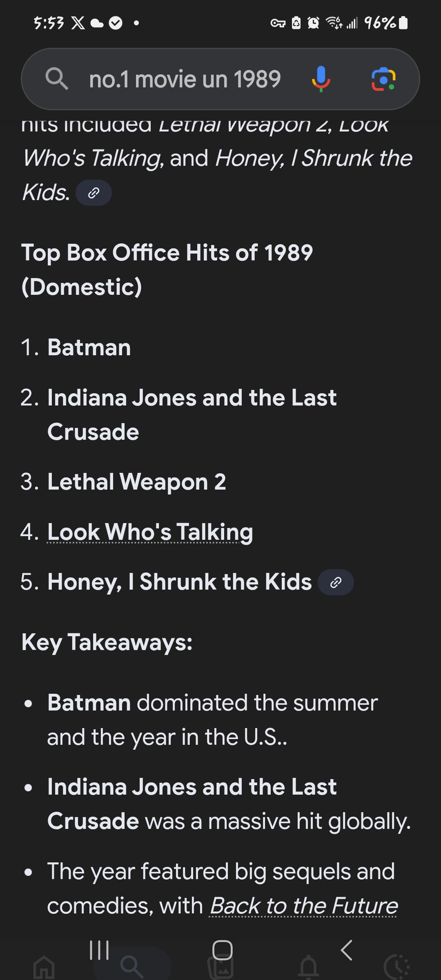Tap the Lethal Weapon 2 list entry
This screenshot has height=980, width=441.
coord(136,482)
